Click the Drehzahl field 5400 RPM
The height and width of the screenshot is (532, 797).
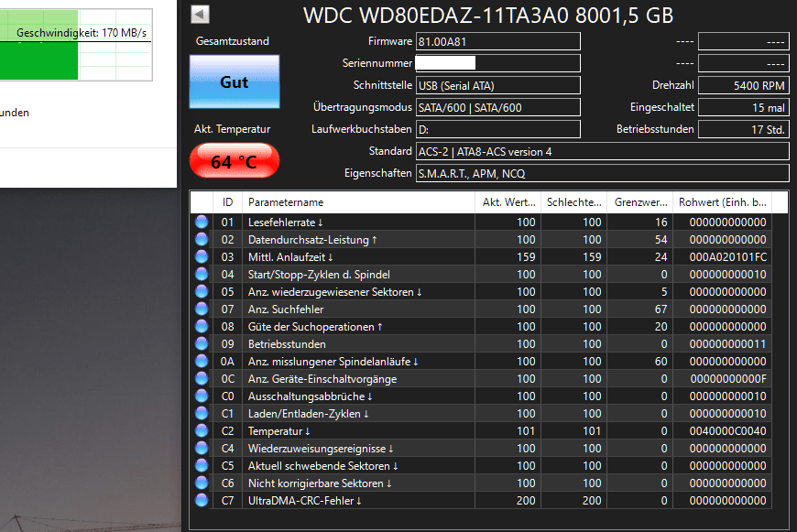[x=744, y=85]
